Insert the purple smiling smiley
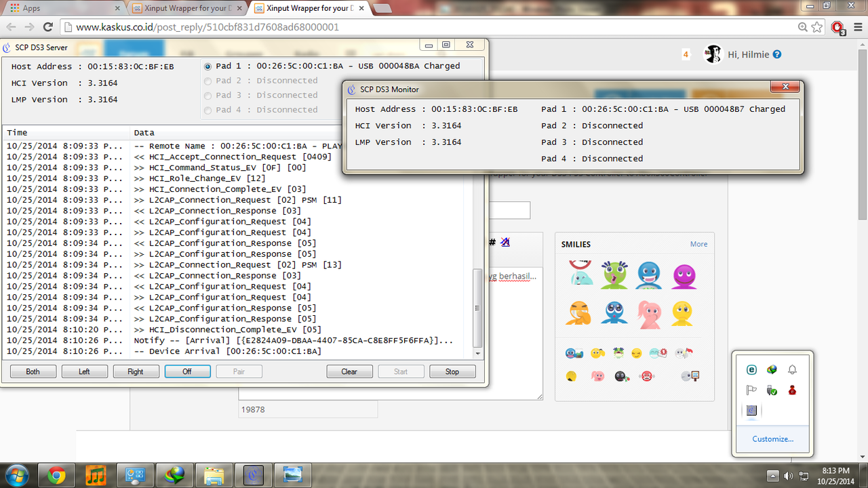868x488 pixels. click(x=684, y=276)
